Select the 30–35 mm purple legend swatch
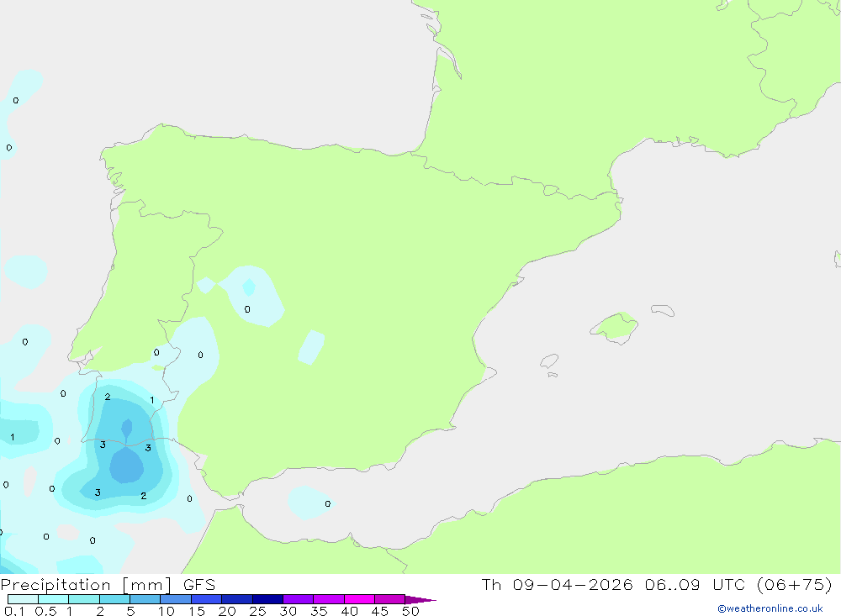Screen dimensions: 841x616 (x=299, y=599)
